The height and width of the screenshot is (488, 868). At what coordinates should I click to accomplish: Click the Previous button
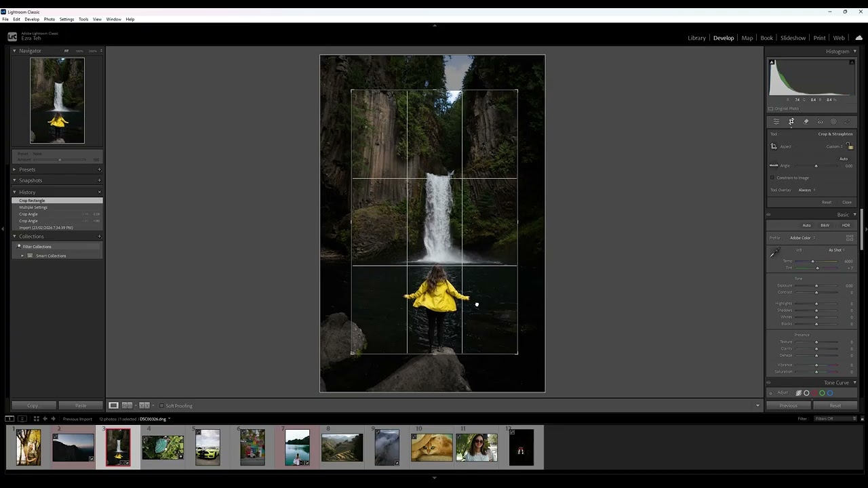coord(788,405)
